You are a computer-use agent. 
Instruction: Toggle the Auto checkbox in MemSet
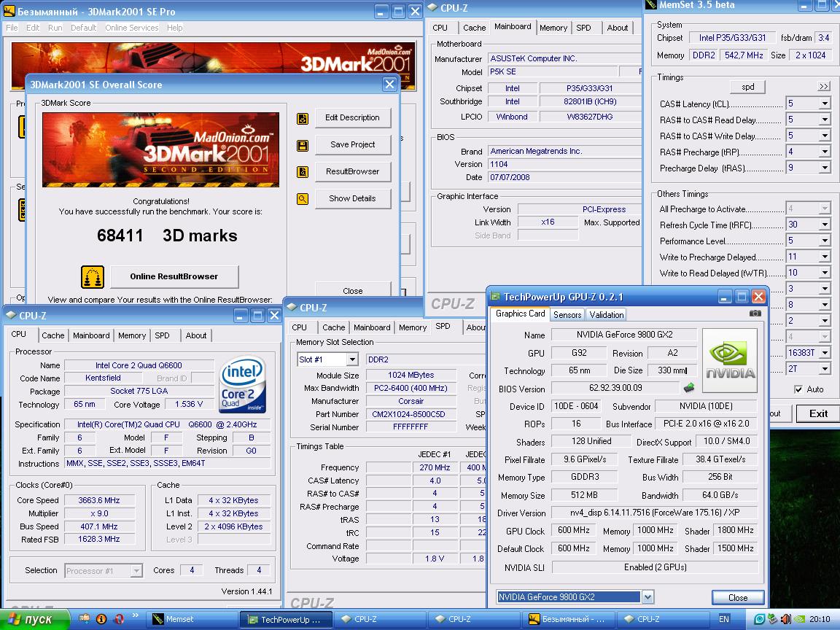tap(798, 389)
